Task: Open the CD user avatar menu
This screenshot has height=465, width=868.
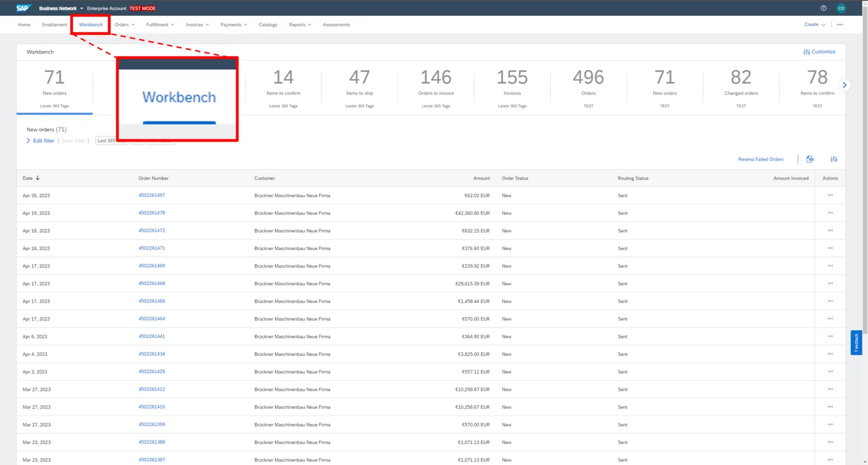Action: pos(841,8)
